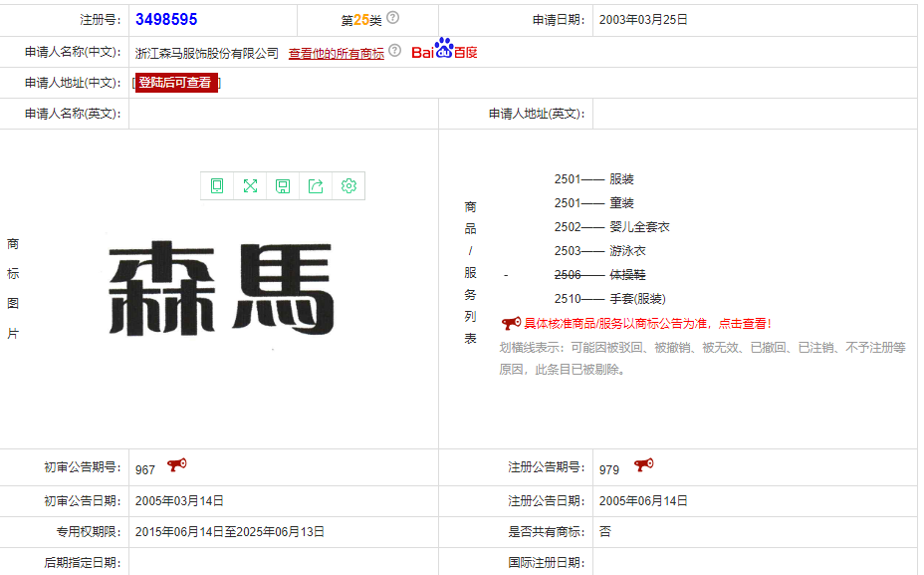Open image toolbar settings gear
The image size is (924, 575).
[x=348, y=186]
